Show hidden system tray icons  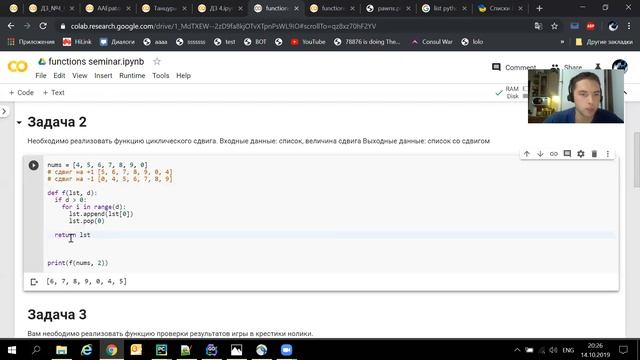517,350
